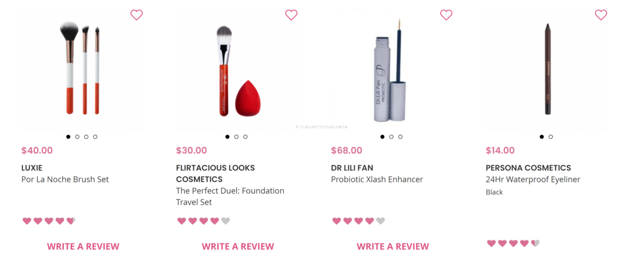Add Dr Lili Fan enhancer to favorites
The image size is (644, 254).
point(446,15)
